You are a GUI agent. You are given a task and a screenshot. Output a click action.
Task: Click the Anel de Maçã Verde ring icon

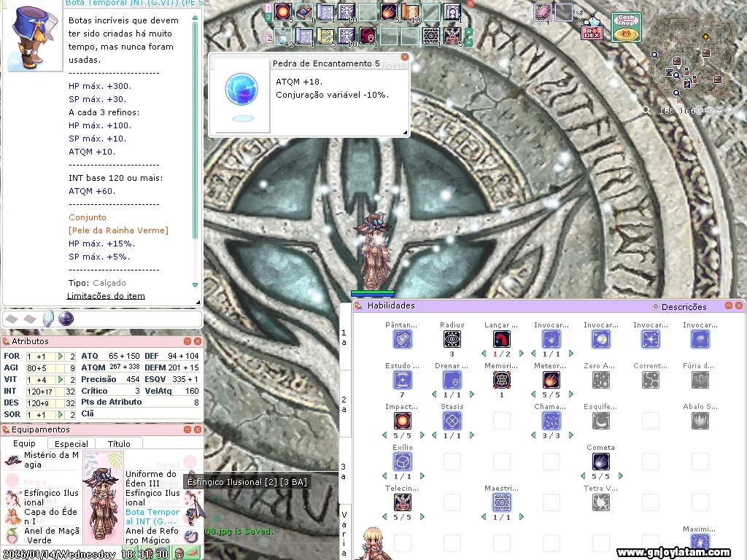[x=12, y=536]
